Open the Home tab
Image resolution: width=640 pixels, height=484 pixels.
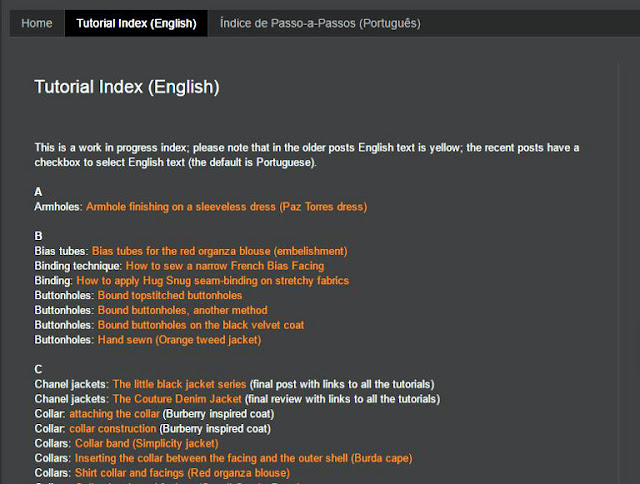click(37, 23)
